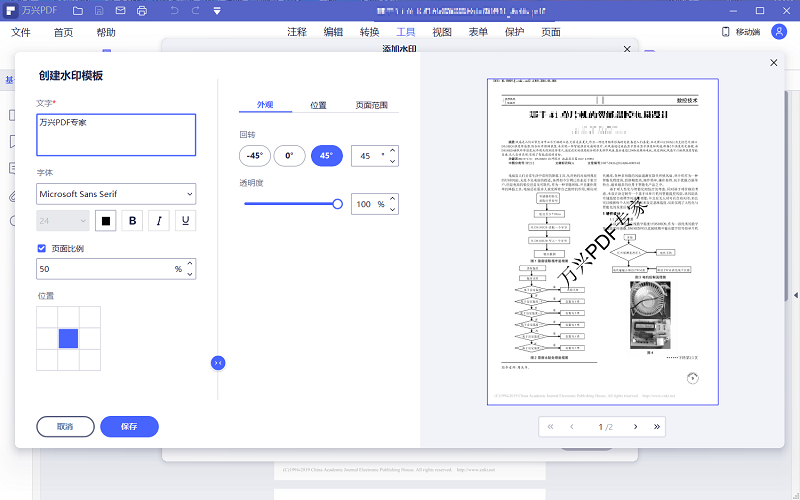Open the 页面范围 tab
This screenshot has width=800, height=500.
371,105
